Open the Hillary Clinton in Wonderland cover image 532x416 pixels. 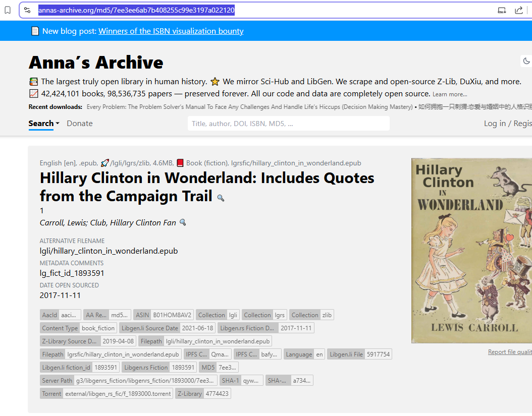point(471,251)
